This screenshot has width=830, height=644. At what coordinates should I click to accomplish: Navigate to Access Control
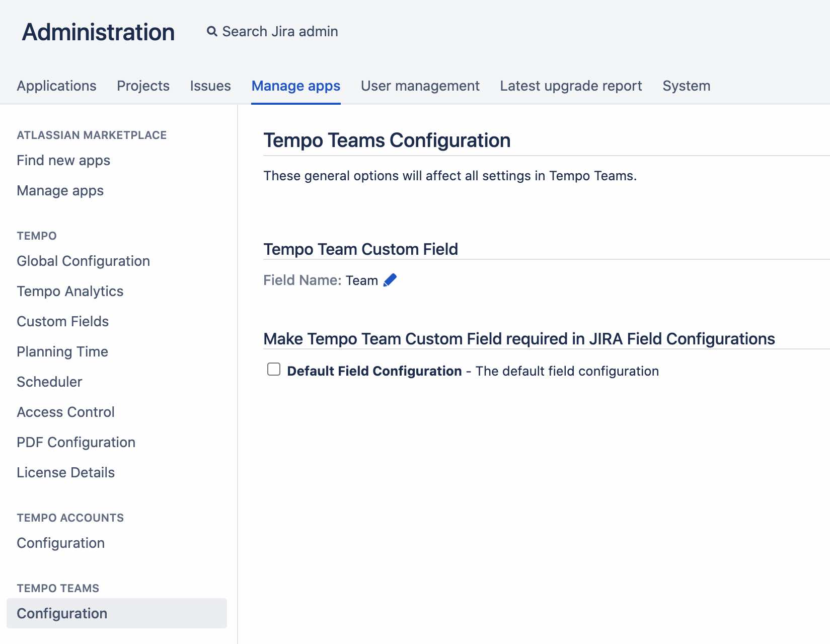(65, 412)
